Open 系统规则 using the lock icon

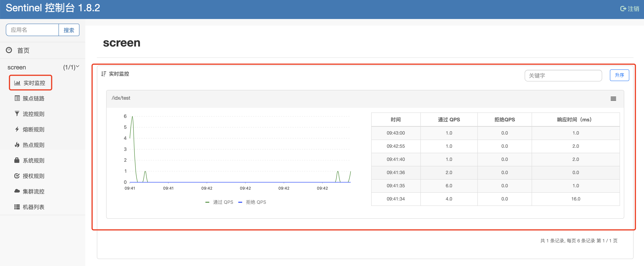17,160
